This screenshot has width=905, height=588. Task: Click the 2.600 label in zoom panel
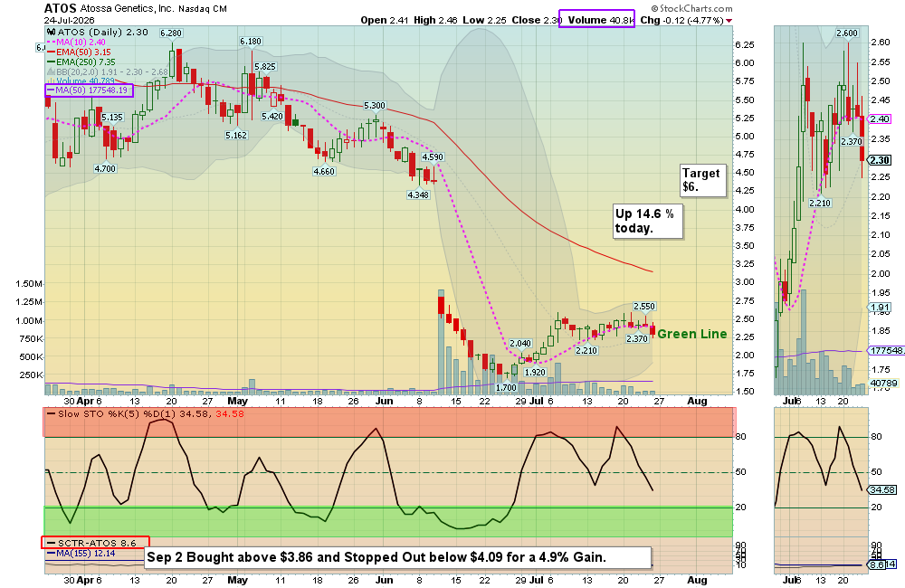coord(847,33)
